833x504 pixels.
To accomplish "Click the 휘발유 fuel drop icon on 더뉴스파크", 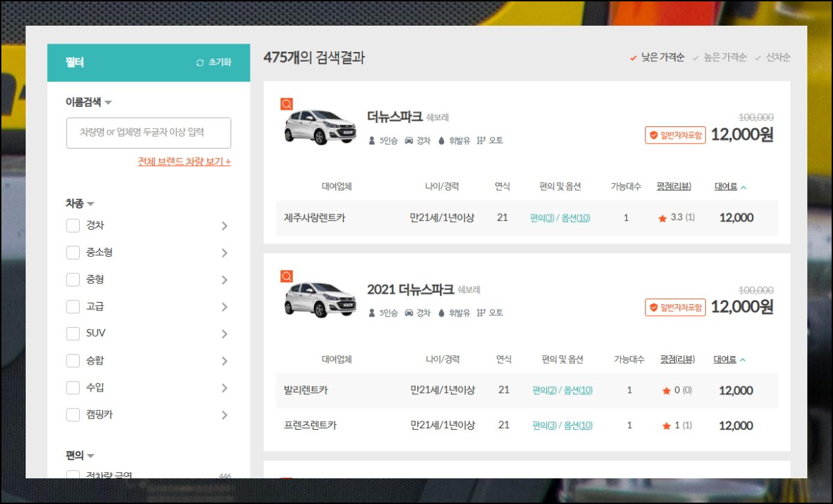I will pyautogui.click(x=442, y=140).
